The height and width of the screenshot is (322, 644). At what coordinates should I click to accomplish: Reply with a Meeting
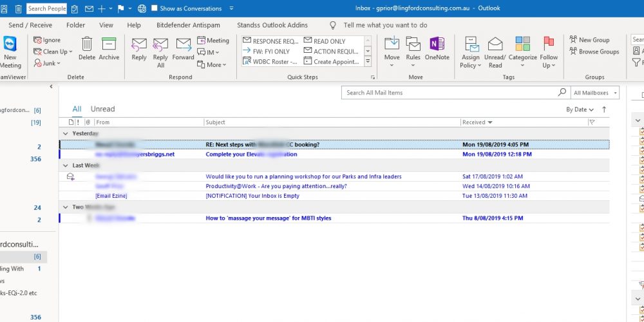pyautogui.click(x=213, y=40)
